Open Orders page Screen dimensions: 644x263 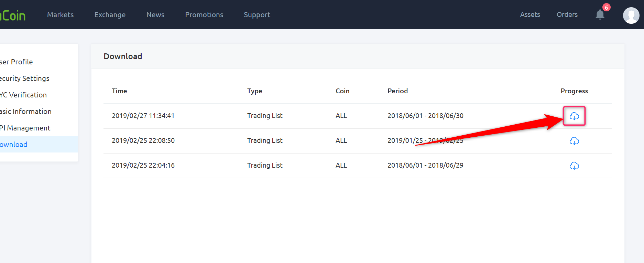pyautogui.click(x=567, y=14)
